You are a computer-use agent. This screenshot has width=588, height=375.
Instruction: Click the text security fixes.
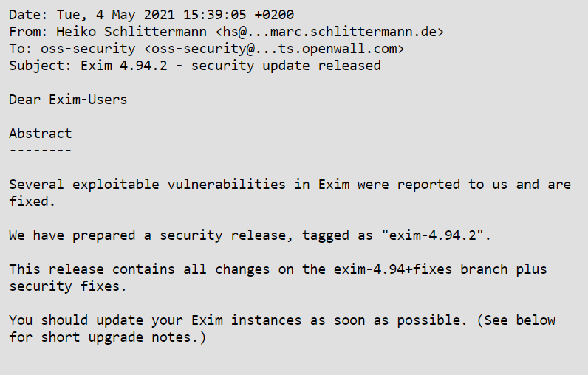point(68,286)
